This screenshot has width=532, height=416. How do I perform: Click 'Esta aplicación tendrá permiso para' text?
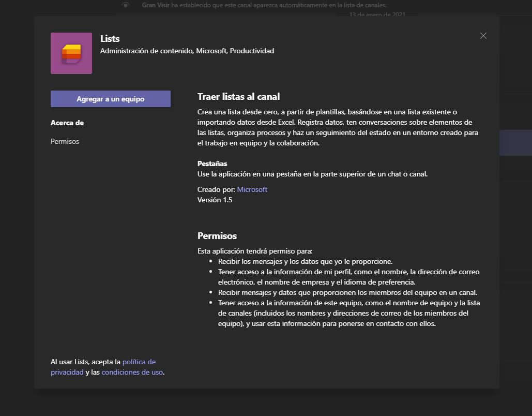(255, 251)
